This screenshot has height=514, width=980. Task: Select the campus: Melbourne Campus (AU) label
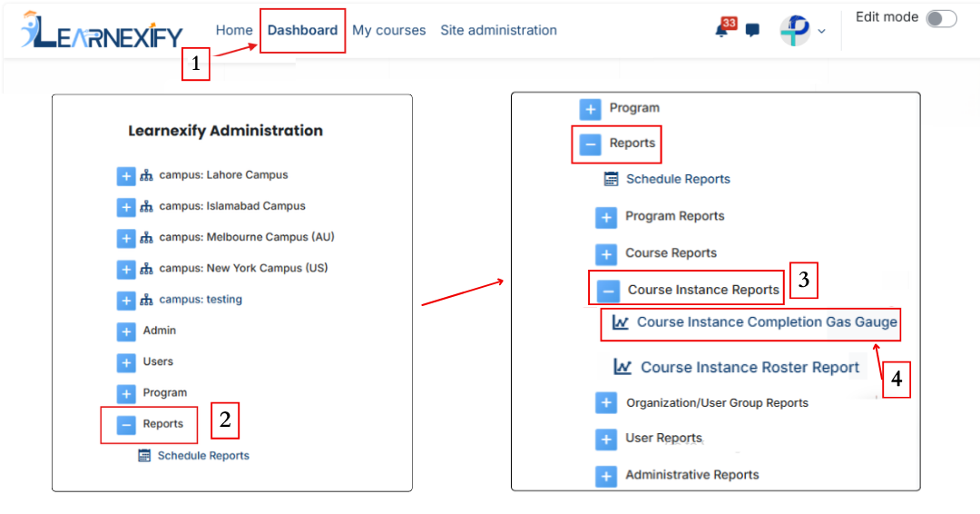tap(246, 237)
